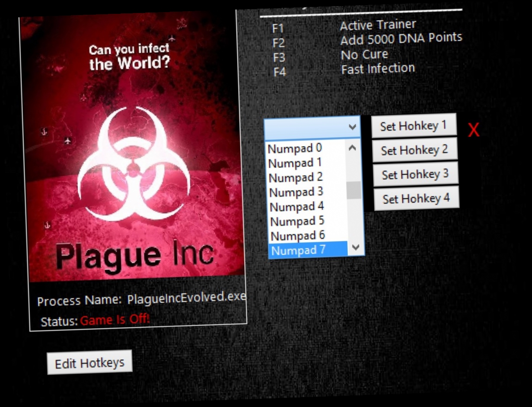Click the Set Hohkey 3 button
Image resolution: width=532 pixels, height=407 pixels.
point(414,174)
